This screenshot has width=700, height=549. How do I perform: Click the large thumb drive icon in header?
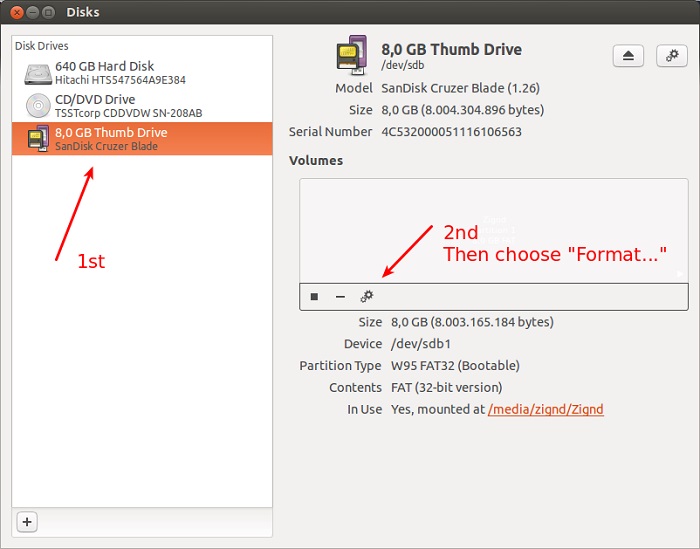pyautogui.click(x=352, y=55)
